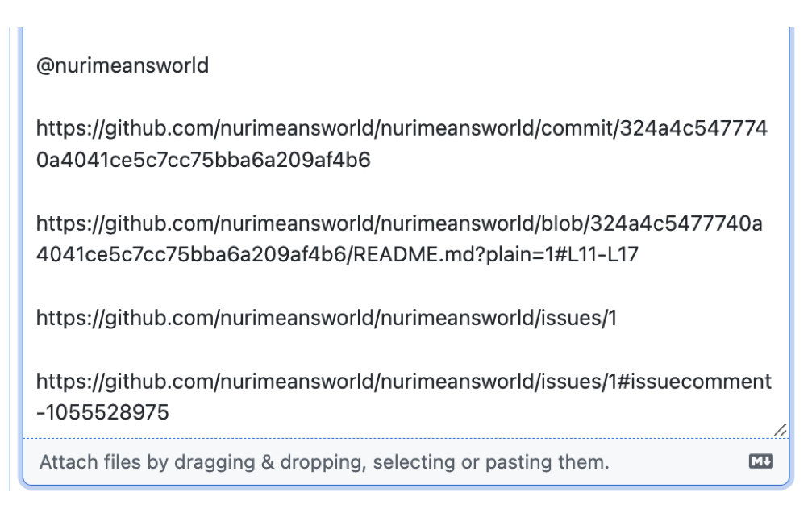Place cursor on the @nurimeansworld mention

(123, 66)
